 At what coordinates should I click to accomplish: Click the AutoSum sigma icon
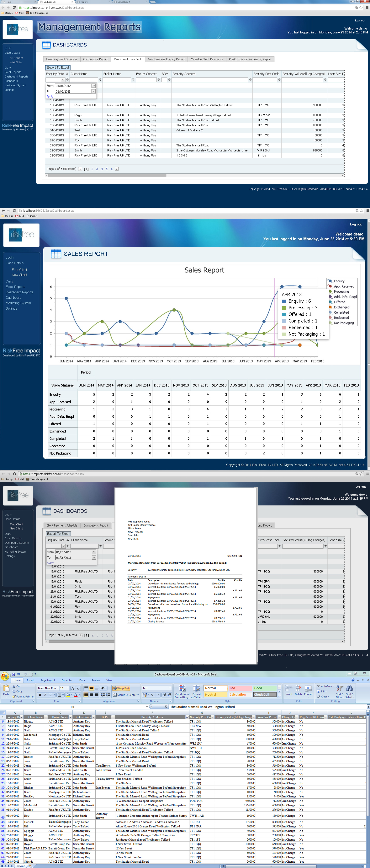pyautogui.click(x=319, y=686)
